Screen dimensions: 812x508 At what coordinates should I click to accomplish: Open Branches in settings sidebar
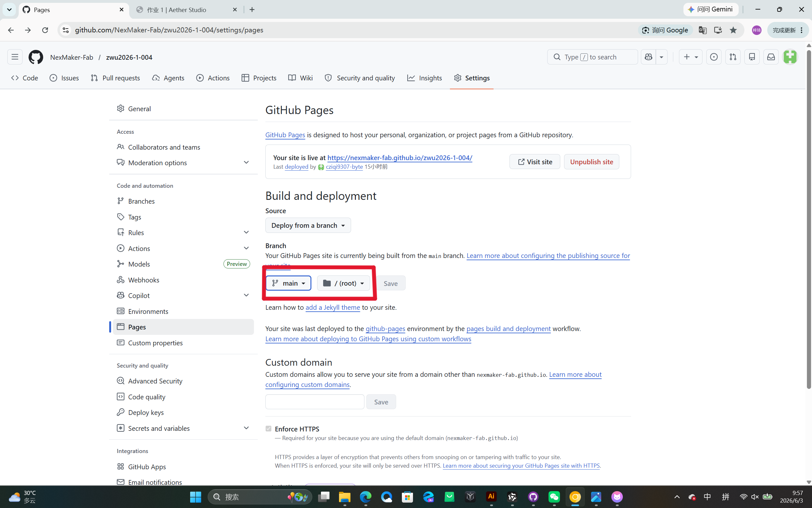pos(183,201)
